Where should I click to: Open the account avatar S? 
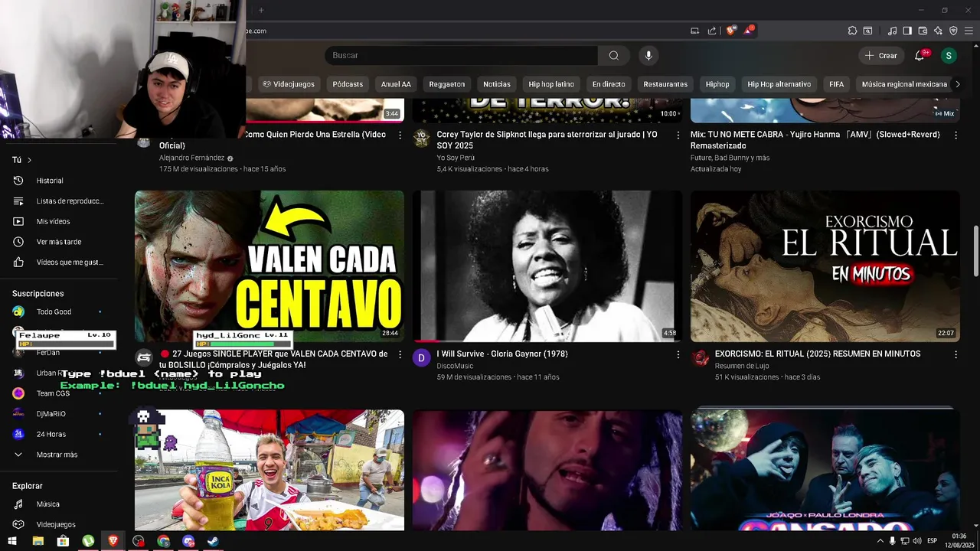[x=949, y=56]
